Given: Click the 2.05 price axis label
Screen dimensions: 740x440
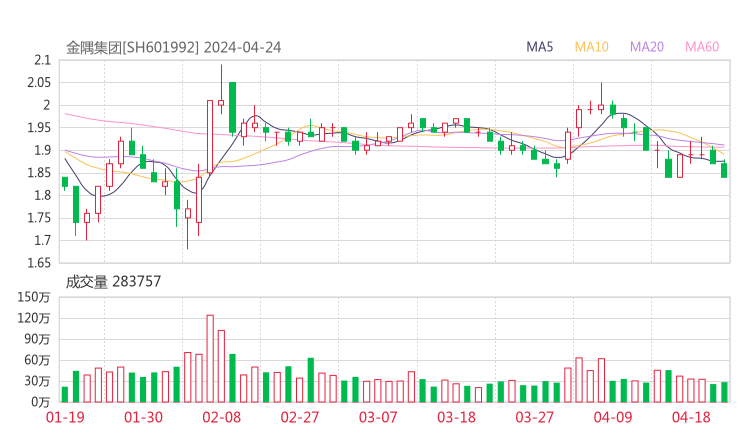Looking at the screenshot, I should click(39, 83).
